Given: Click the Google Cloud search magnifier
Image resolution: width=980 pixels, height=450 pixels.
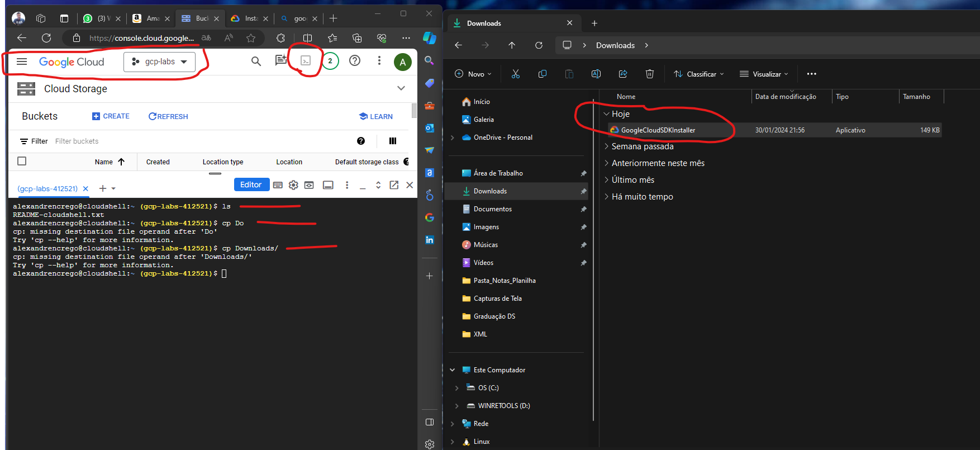Looking at the screenshot, I should (x=256, y=61).
